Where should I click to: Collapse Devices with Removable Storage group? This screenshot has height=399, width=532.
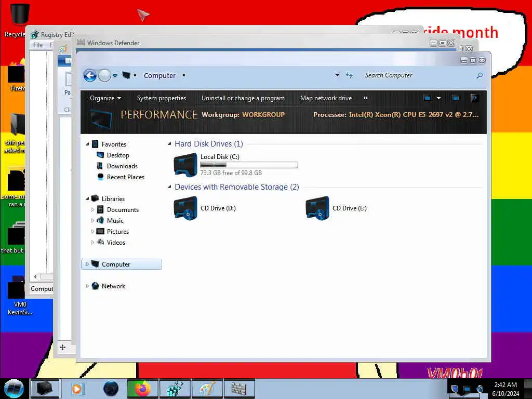(169, 187)
